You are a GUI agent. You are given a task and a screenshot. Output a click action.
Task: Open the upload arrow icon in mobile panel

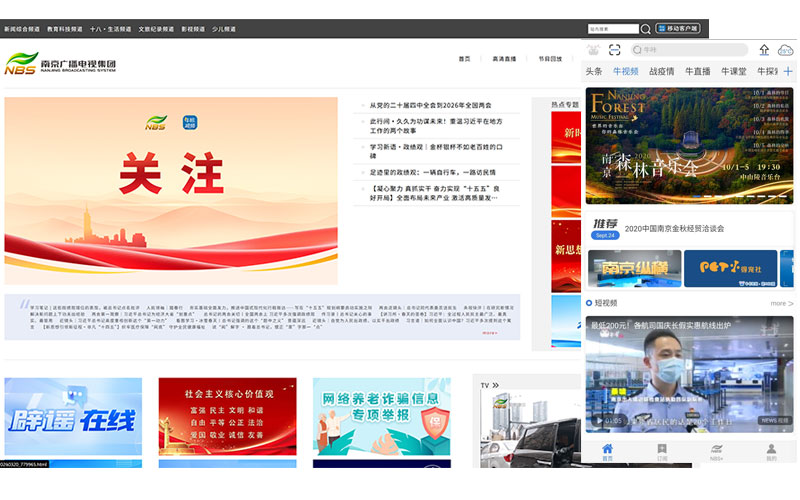click(x=764, y=50)
